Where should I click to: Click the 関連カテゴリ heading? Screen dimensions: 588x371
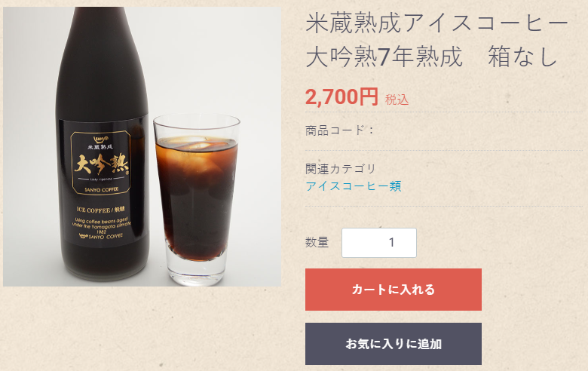tap(341, 169)
